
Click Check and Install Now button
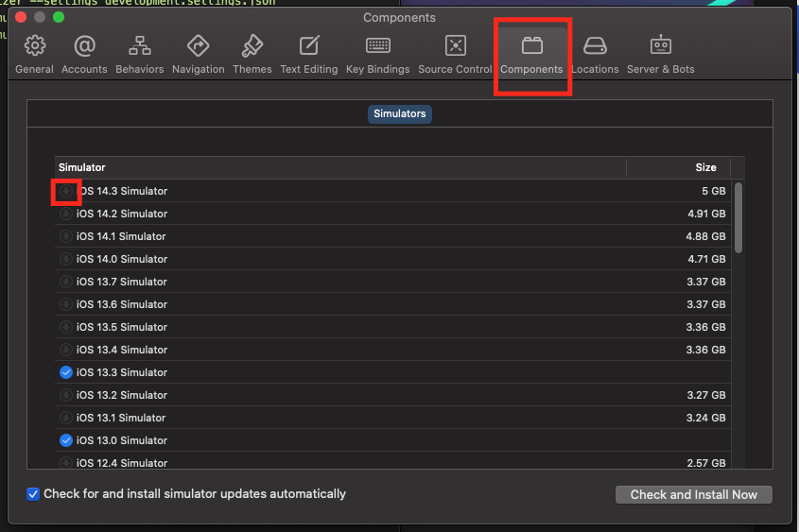pyautogui.click(x=693, y=494)
